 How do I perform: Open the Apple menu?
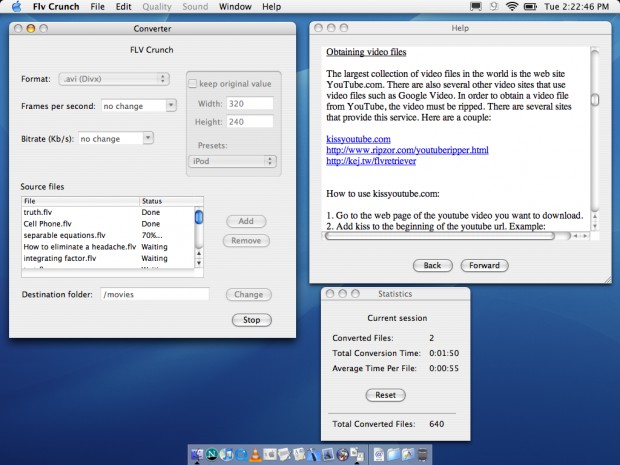coord(16,6)
